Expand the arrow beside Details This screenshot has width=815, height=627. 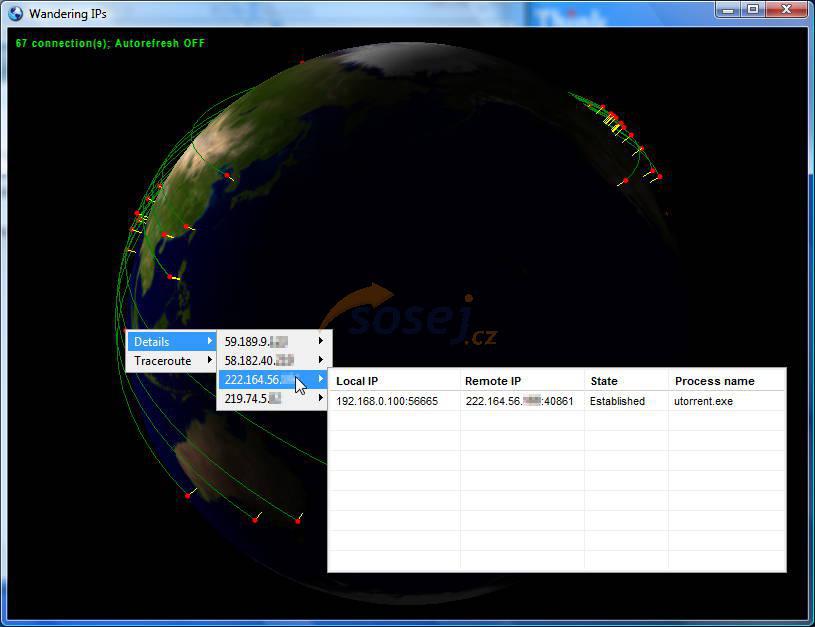[209, 341]
